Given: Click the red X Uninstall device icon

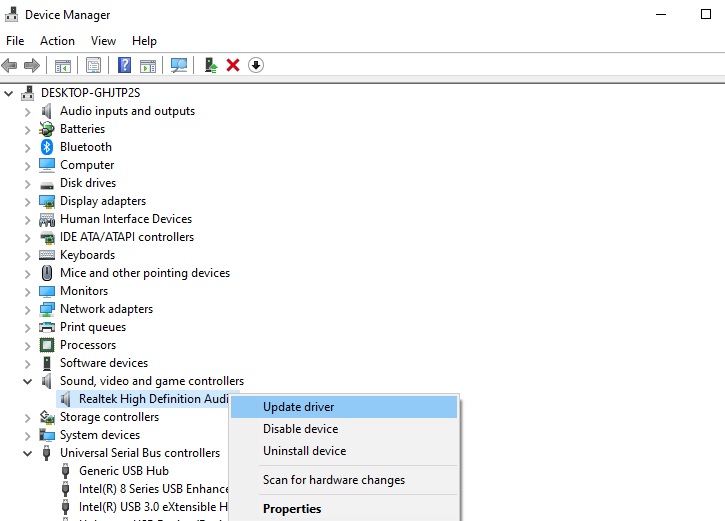Looking at the screenshot, I should [233, 65].
